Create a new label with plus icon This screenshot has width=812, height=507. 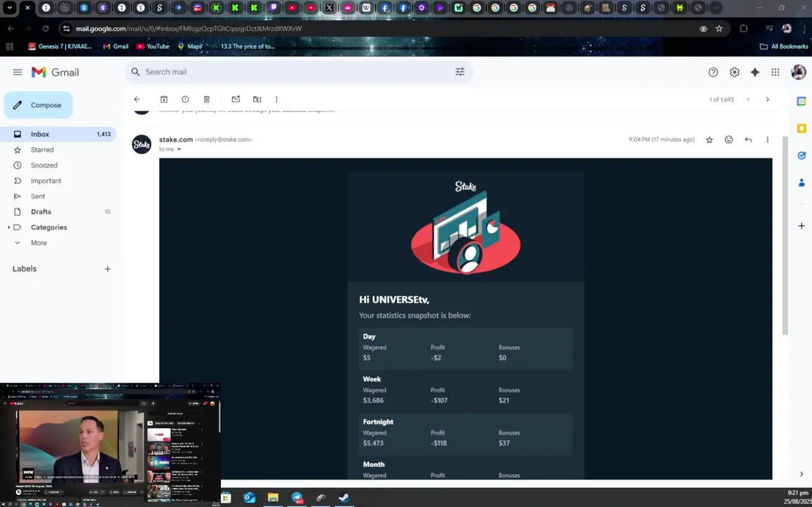[107, 269]
